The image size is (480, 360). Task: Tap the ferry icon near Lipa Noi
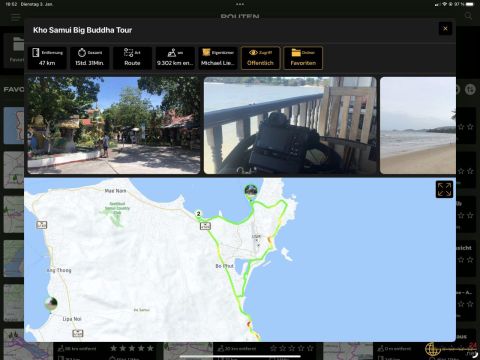78,333
